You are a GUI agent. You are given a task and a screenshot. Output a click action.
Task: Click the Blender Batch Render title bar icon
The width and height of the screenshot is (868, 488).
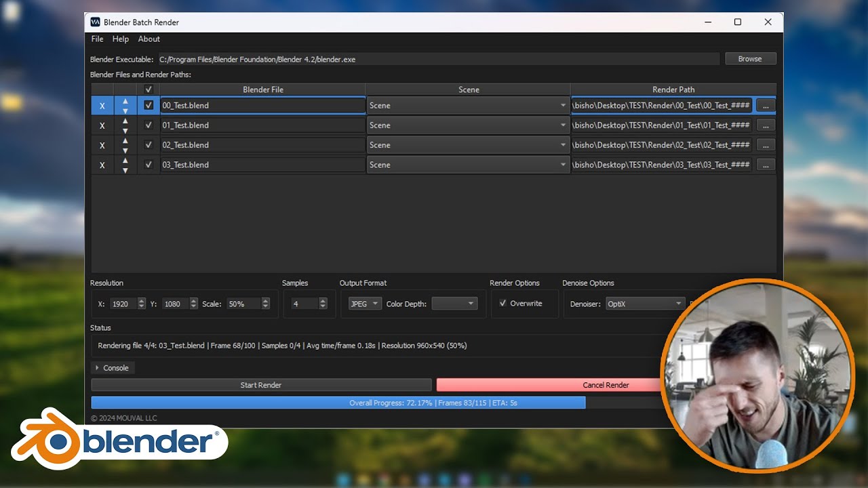[96, 22]
